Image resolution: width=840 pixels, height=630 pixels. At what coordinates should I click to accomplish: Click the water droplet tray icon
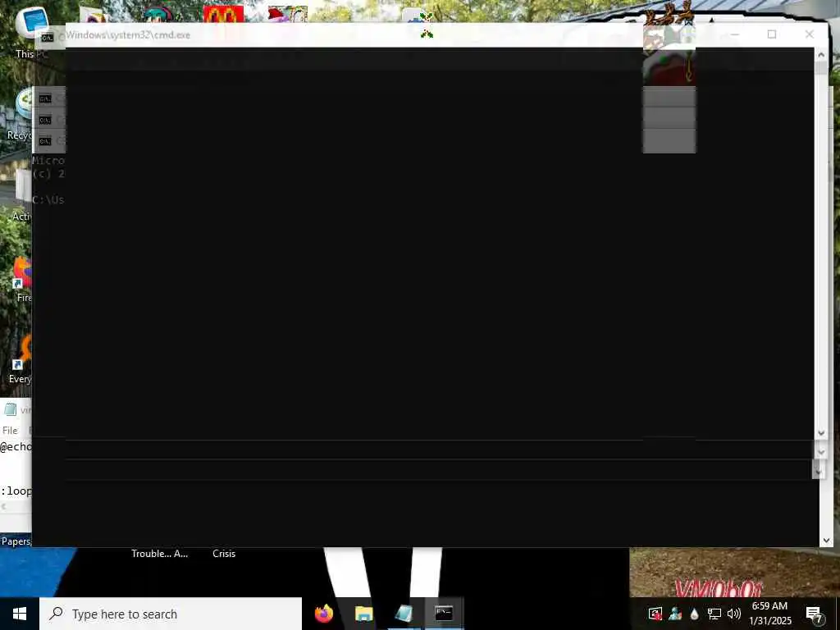tap(694, 614)
